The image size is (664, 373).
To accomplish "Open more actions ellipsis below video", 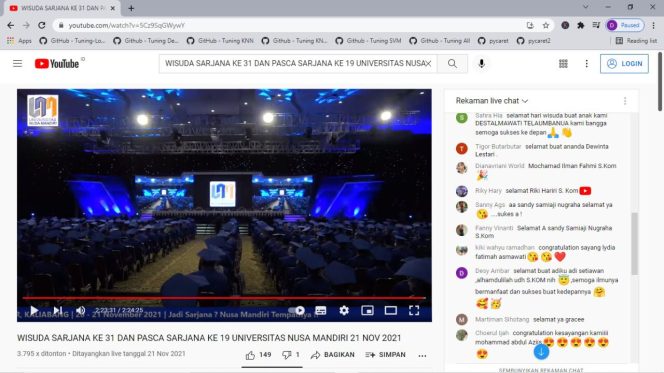I will [x=422, y=355].
